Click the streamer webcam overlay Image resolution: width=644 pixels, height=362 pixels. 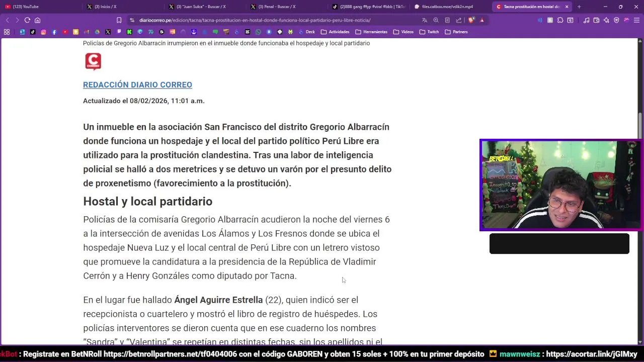561,185
